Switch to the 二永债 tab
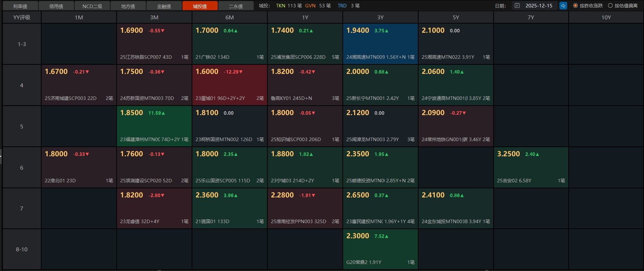The image size is (644, 271). 236,6
